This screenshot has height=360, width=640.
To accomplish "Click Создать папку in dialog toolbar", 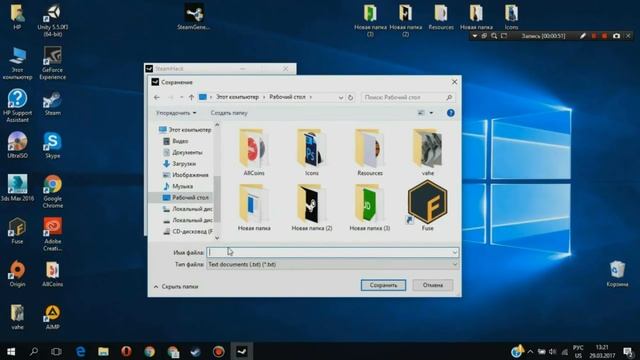I will (x=229, y=113).
